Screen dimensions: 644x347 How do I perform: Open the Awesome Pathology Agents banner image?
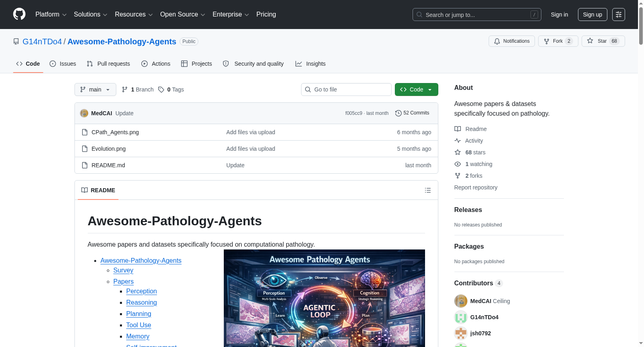tap(324, 298)
